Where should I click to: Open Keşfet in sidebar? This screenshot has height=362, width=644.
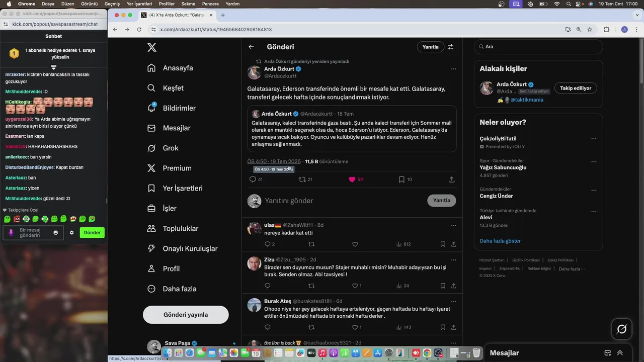(166, 88)
